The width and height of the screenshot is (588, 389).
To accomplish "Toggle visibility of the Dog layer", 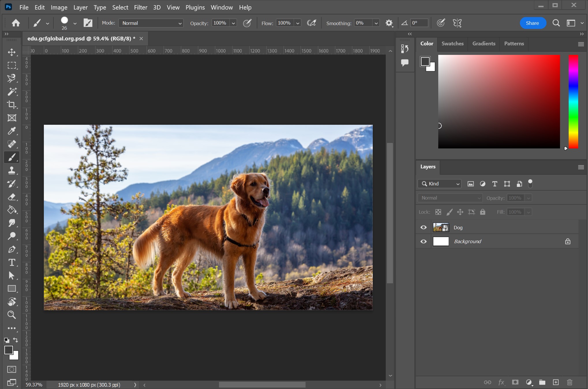I will 424,227.
